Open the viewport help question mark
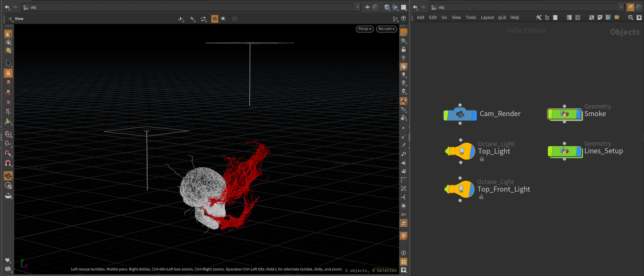Screen dimensions: 644x276 coord(404,19)
